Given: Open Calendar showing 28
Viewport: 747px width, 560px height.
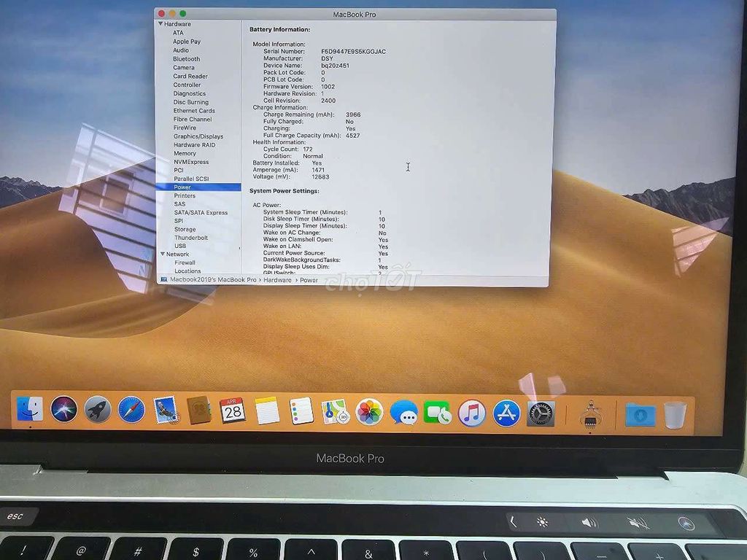Looking at the screenshot, I should click(x=233, y=411).
